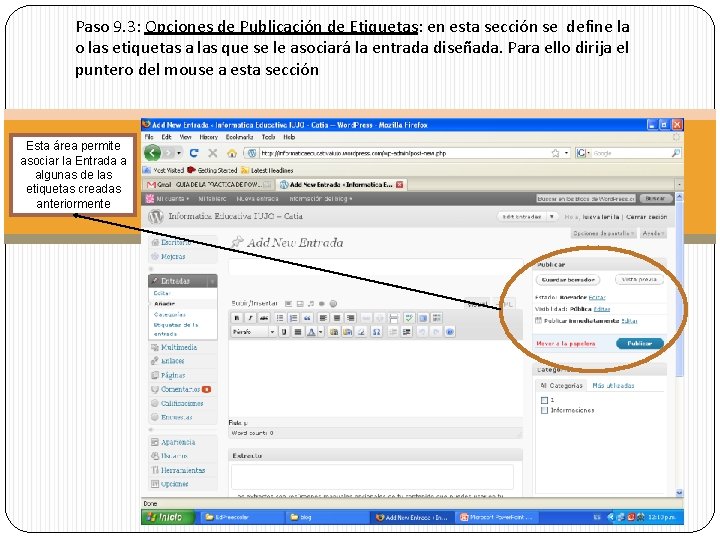Image resolution: width=720 pixels, height=540 pixels.
Task: Click the Align right editor icon
Action: point(351,318)
